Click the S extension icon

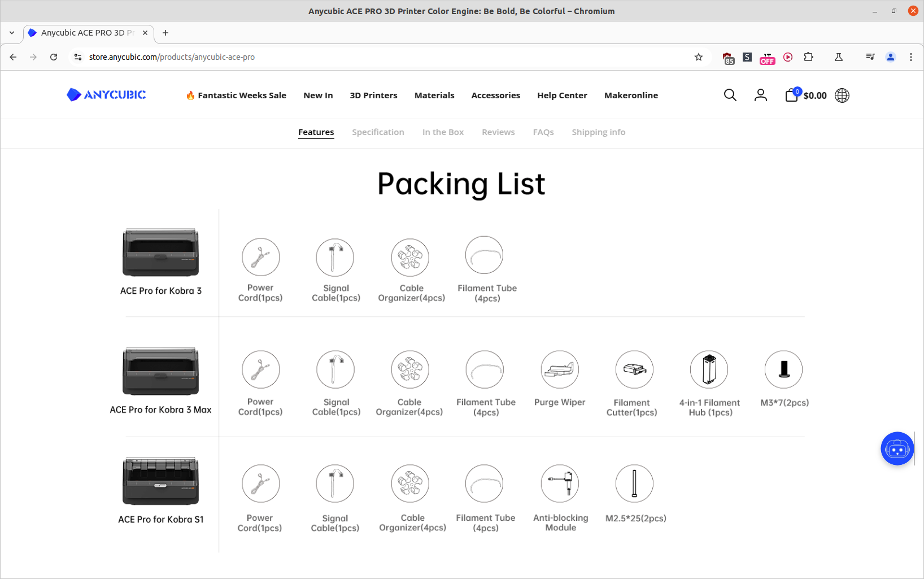747,57
